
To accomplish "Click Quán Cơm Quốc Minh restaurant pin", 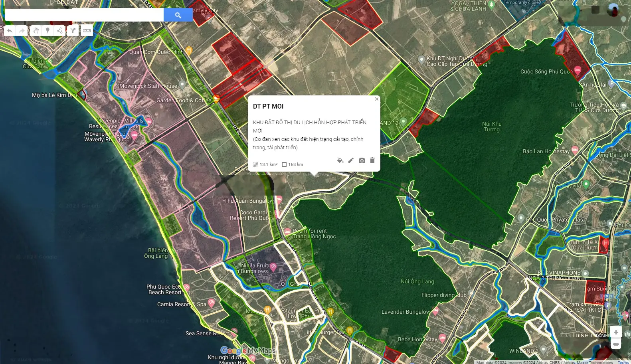I will click(x=189, y=50).
